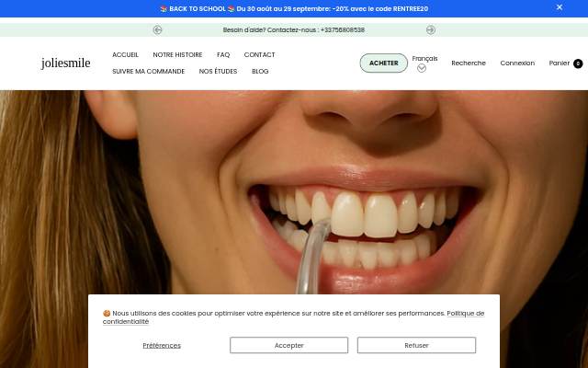The width and height of the screenshot is (588, 368).
Task: Show next announcement with right arrow
Action: (x=431, y=29)
